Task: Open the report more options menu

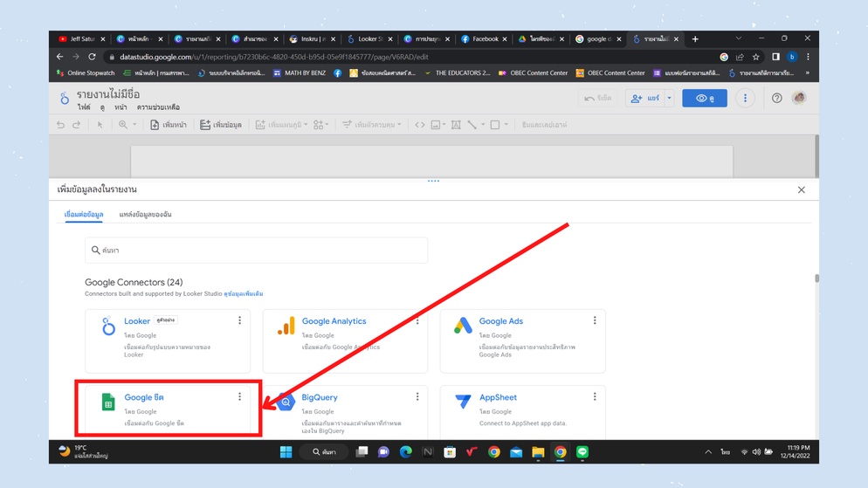Action: [745, 98]
